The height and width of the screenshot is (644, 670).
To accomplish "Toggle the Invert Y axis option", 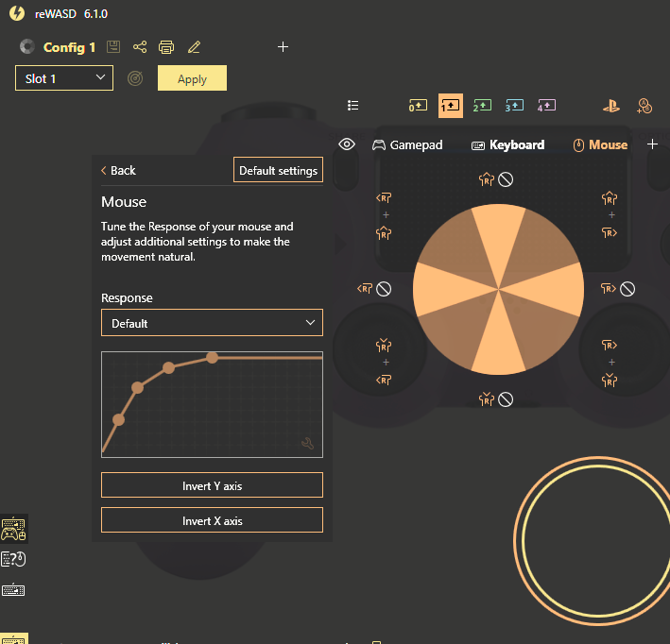I will click(212, 485).
